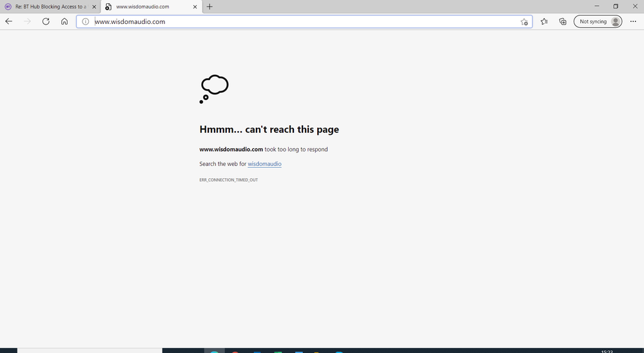
Task: Click the 'Hmmm... can't reach this page' heading
Action: point(269,130)
